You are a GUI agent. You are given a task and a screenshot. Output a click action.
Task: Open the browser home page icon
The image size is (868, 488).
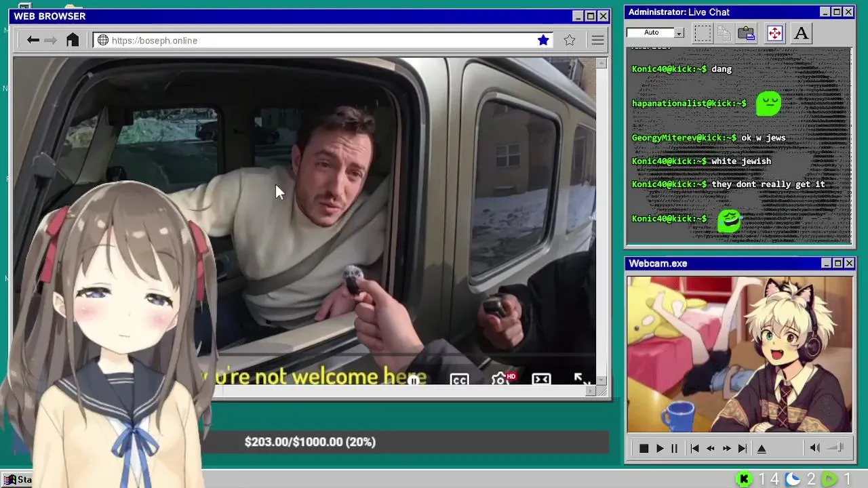(73, 40)
